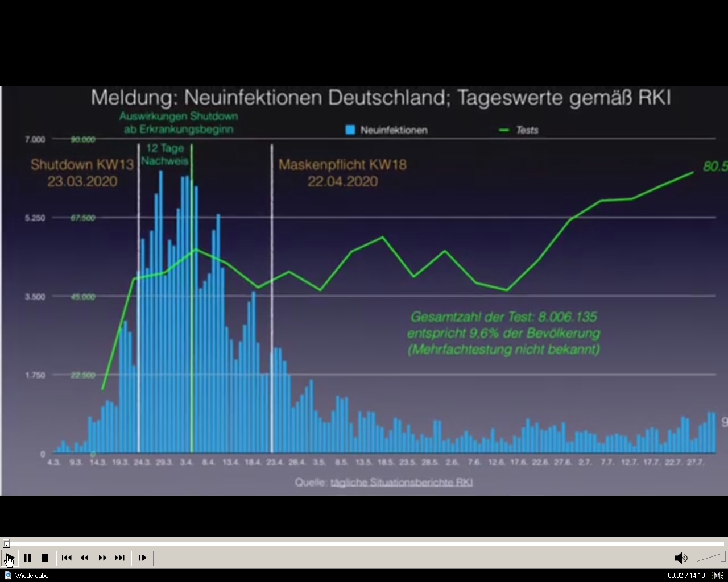This screenshot has height=582, width=728.
Task: Click the Wiedergabe status text
Action: point(32,576)
